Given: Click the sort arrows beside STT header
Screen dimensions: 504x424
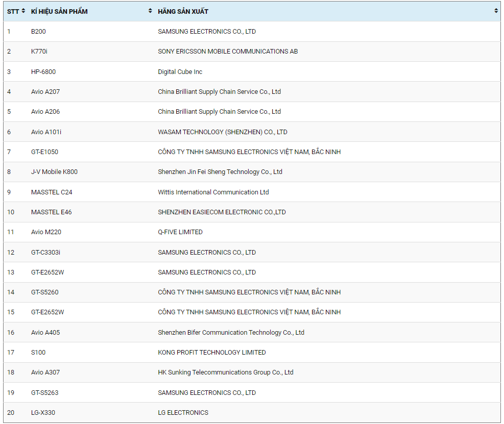Looking at the screenshot, I should (x=23, y=11).
